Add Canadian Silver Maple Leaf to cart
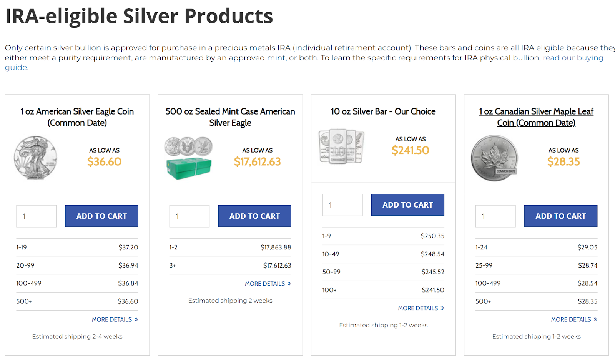The image size is (615, 364). (x=560, y=216)
